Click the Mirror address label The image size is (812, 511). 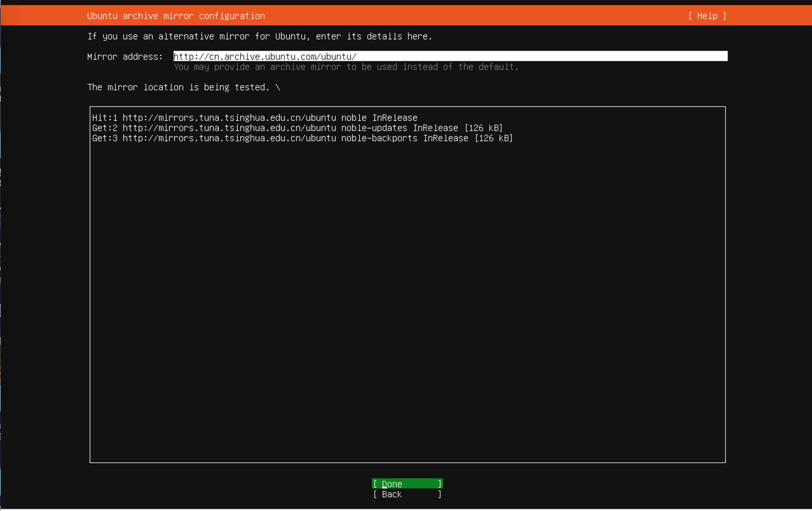(125, 57)
